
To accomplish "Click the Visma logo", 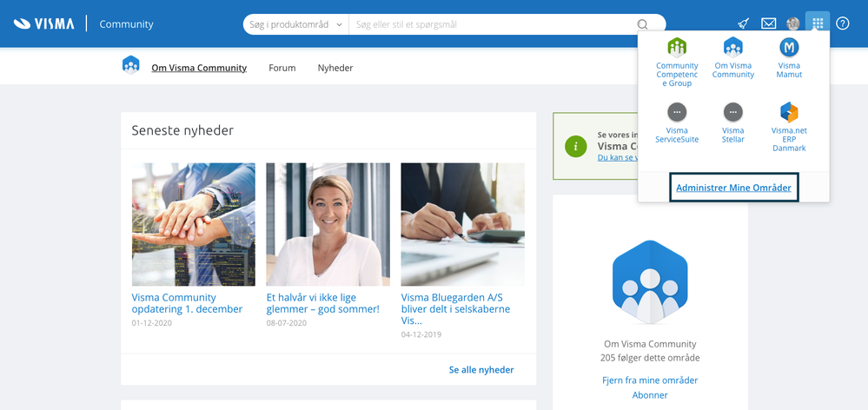I will (x=43, y=23).
